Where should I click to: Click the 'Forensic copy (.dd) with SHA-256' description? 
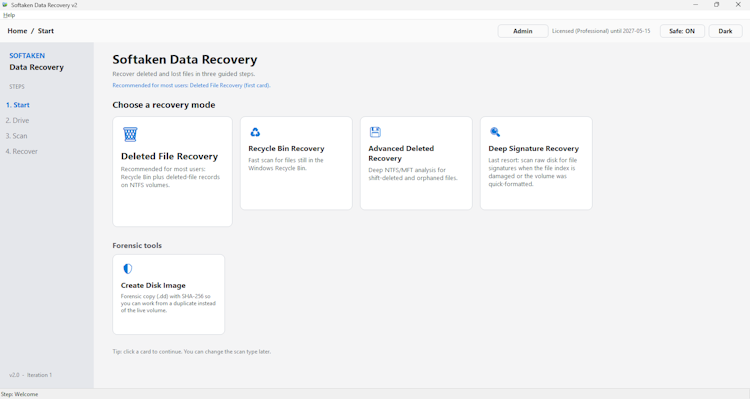click(168, 303)
